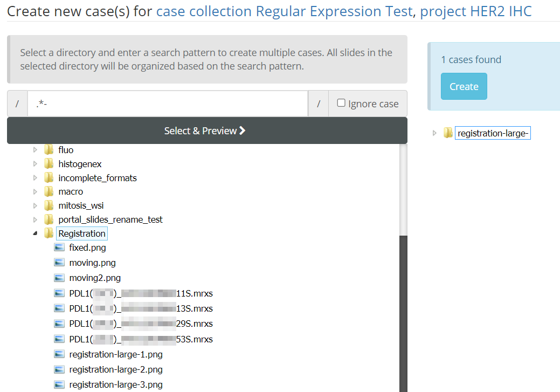Collapse the Registration folder
This screenshot has height=392, width=560.
pyautogui.click(x=36, y=233)
